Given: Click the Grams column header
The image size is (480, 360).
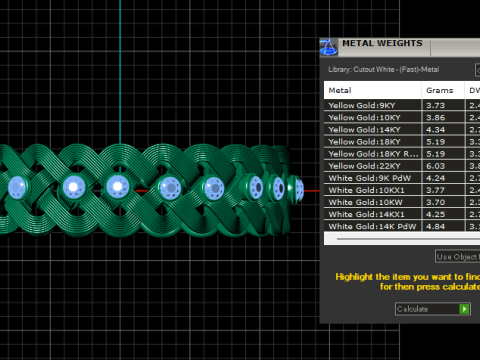Looking at the screenshot, I should coord(443,90).
